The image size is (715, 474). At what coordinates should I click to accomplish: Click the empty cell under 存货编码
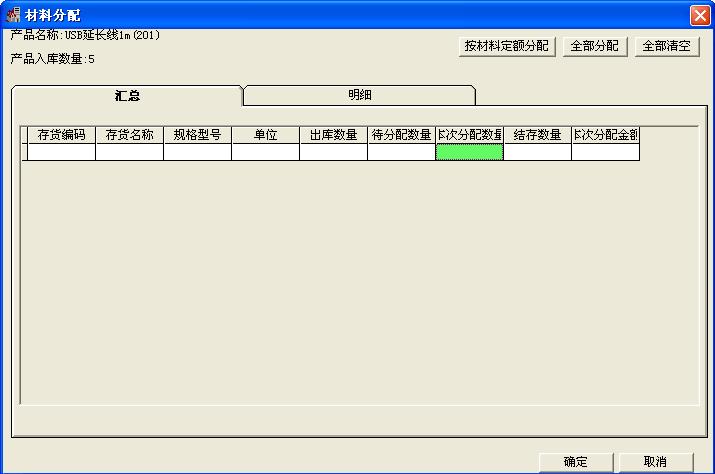pyautogui.click(x=62, y=152)
